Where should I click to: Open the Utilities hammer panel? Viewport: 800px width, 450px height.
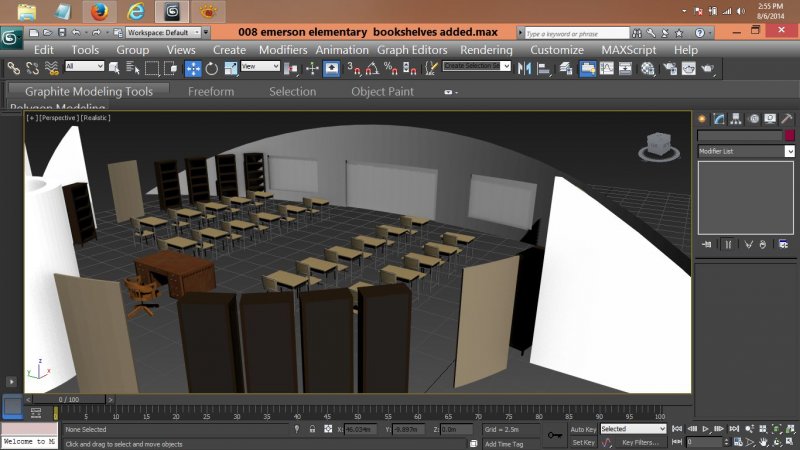[x=787, y=119]
